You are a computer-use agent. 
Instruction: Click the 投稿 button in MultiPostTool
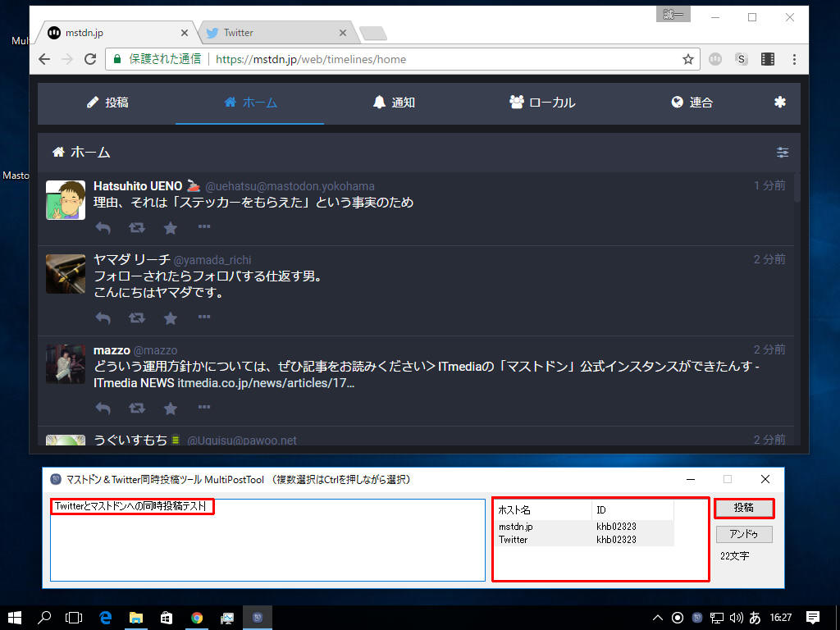(744, 508)
